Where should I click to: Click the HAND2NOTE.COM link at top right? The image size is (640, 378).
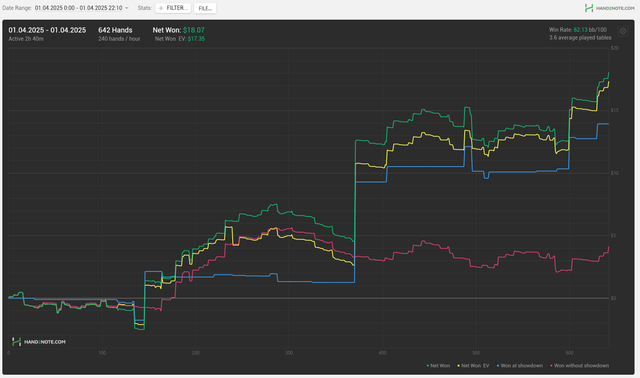point(615,8)
